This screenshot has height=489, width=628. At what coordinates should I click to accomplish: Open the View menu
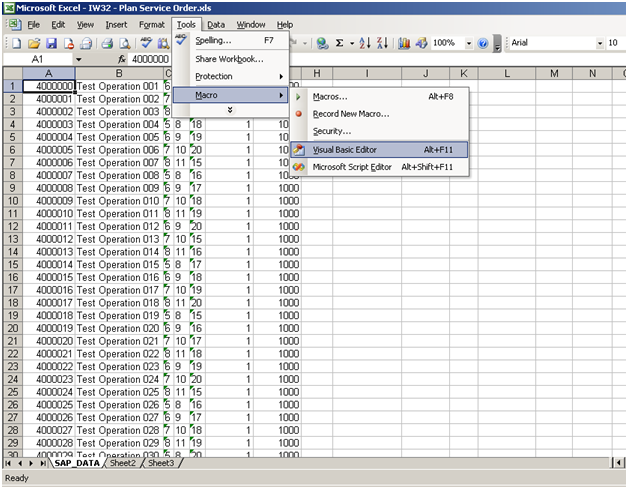(x=85, y=25)
